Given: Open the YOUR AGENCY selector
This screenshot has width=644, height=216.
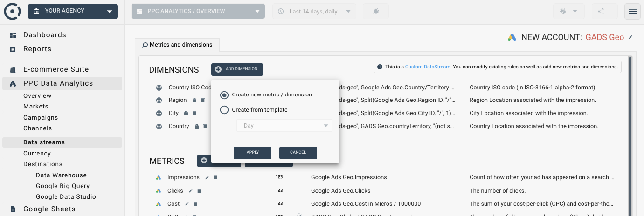Looking at the screenshot, I should [x=73, y=11].
